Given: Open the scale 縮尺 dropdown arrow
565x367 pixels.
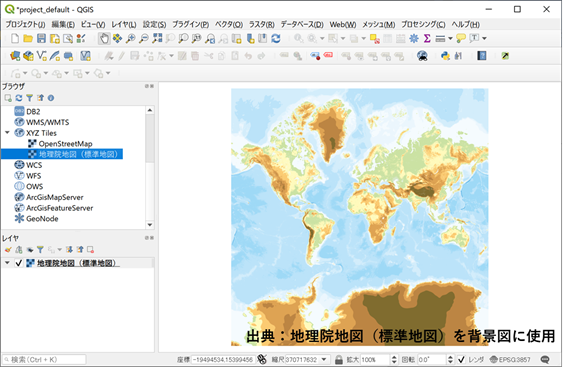Looking at the screenshot, I should point(324,359).
